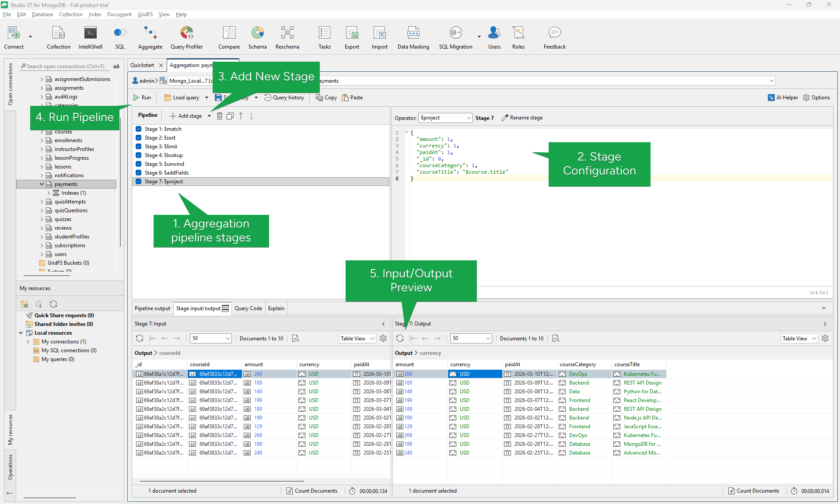Refresh the Stage 7 Output results
Viewport: 840px width, 504px height.
pos(400,338)
